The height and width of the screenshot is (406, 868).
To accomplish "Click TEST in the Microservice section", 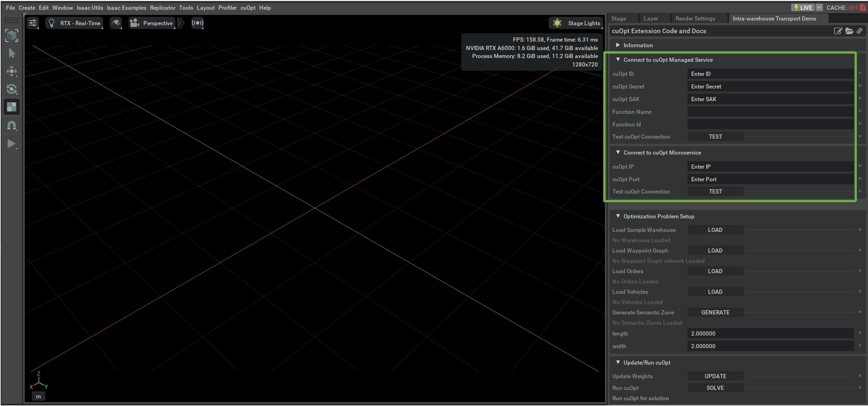I will 715,191.
